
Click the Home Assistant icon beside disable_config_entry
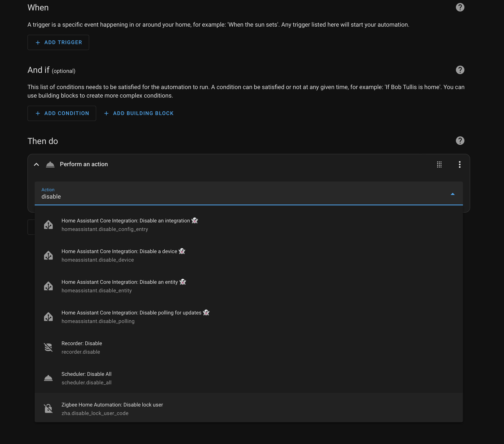click(48, 225)
